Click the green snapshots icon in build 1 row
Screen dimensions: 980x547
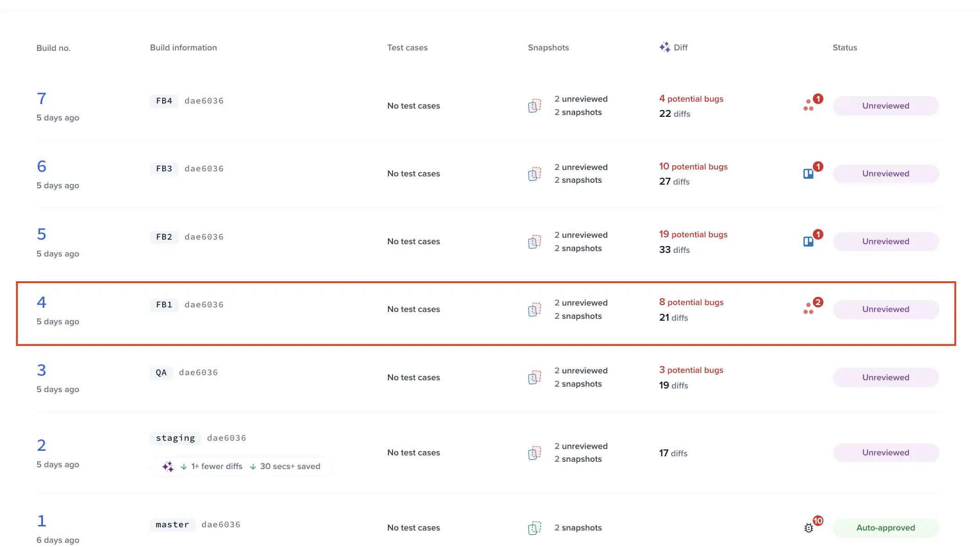534,528
